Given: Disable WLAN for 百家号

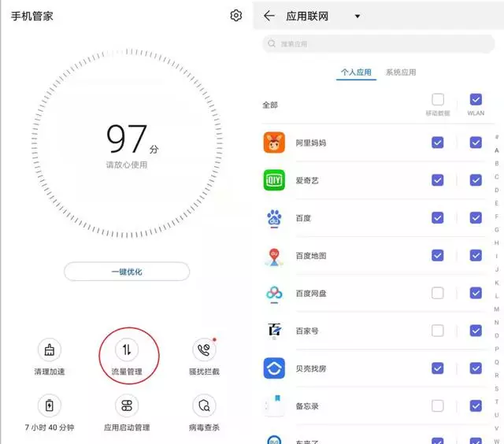Looking at the screenshot, I should 476,331.
